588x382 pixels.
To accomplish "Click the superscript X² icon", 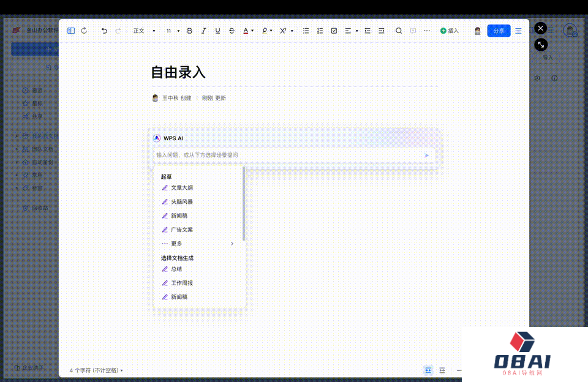I will pyautogui.click(x=283, y=31).
